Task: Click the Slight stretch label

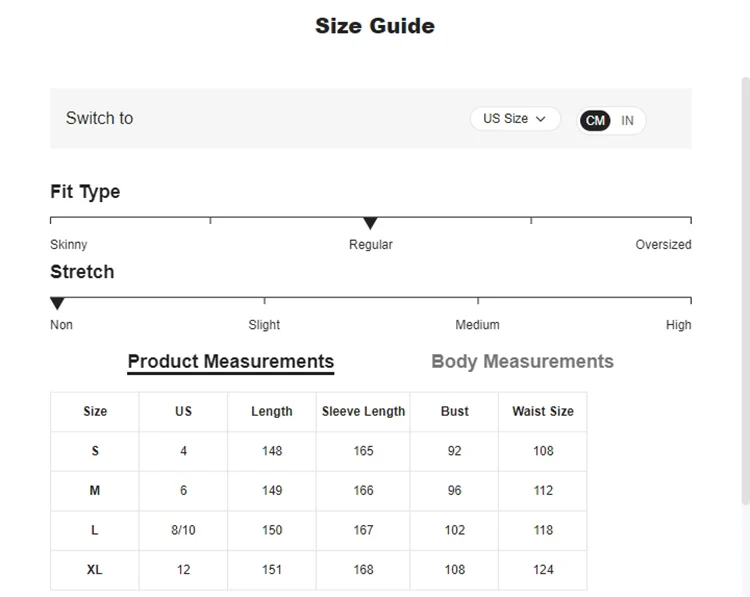Action: (x=264, y=325)
